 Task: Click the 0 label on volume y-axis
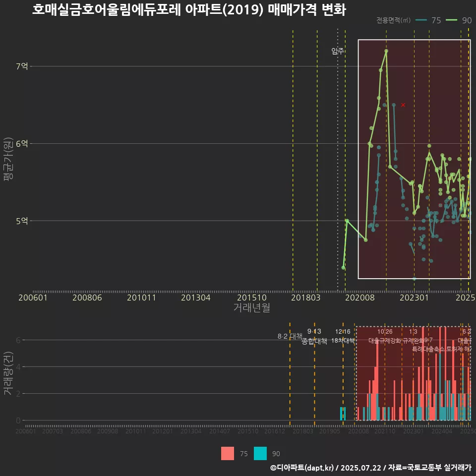(18, 420)
